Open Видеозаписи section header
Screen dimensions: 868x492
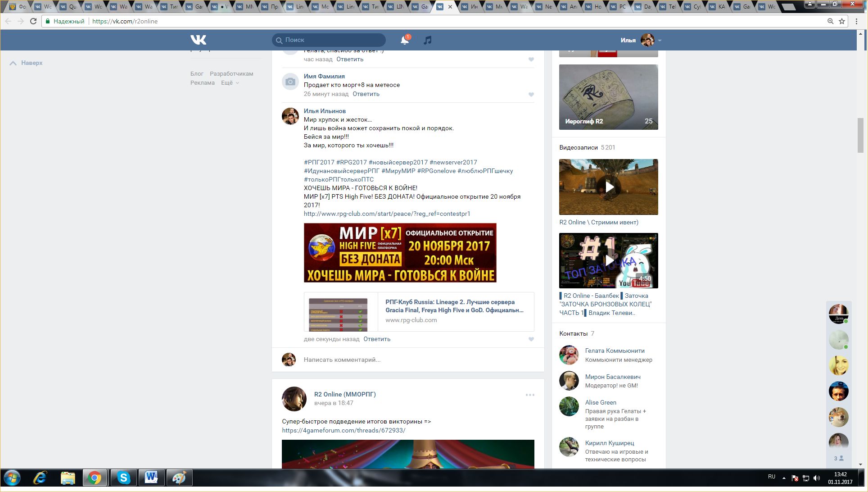[579, 147]
